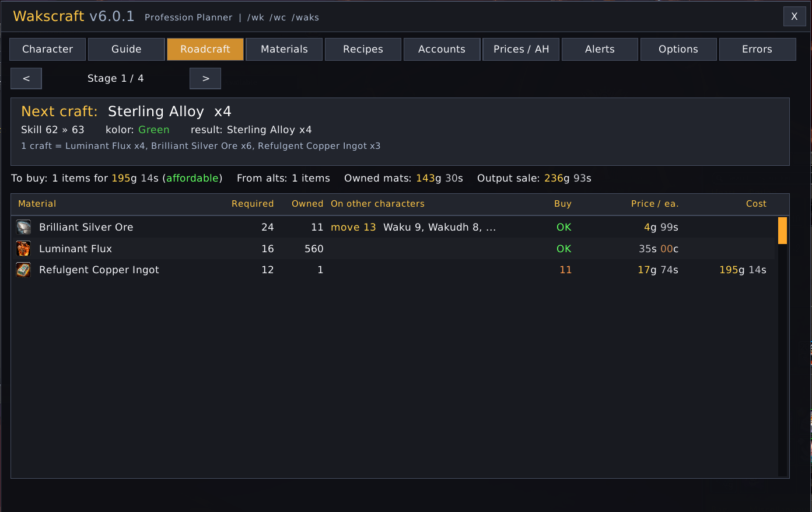Viewport: 812px width, 512px height.
Task: Click the Luminant Flux item icon
Action: point(23,249)
